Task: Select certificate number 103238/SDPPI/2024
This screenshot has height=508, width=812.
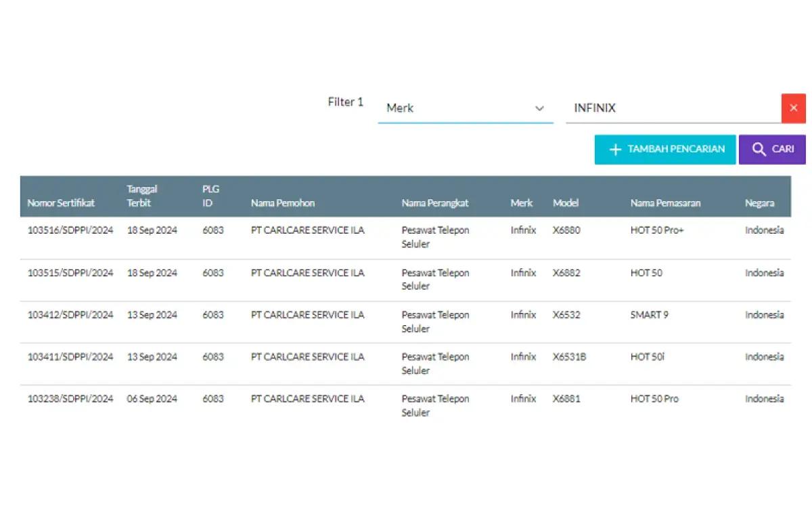Action: (70, 399)
